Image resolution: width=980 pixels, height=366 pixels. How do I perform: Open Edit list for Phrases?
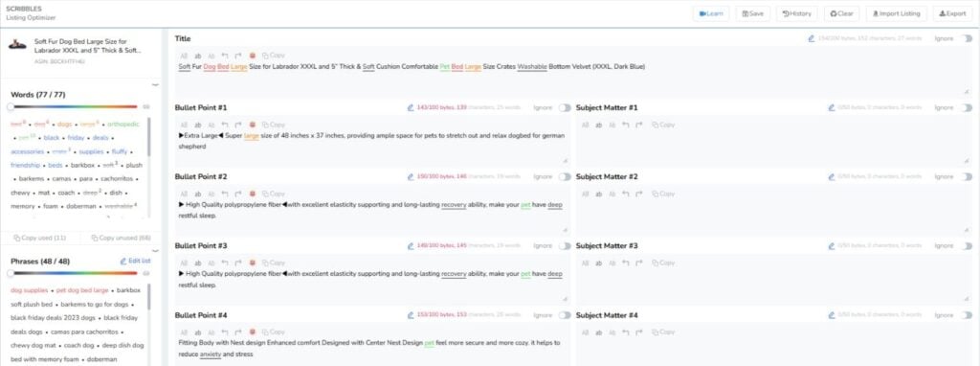(135, 261)
